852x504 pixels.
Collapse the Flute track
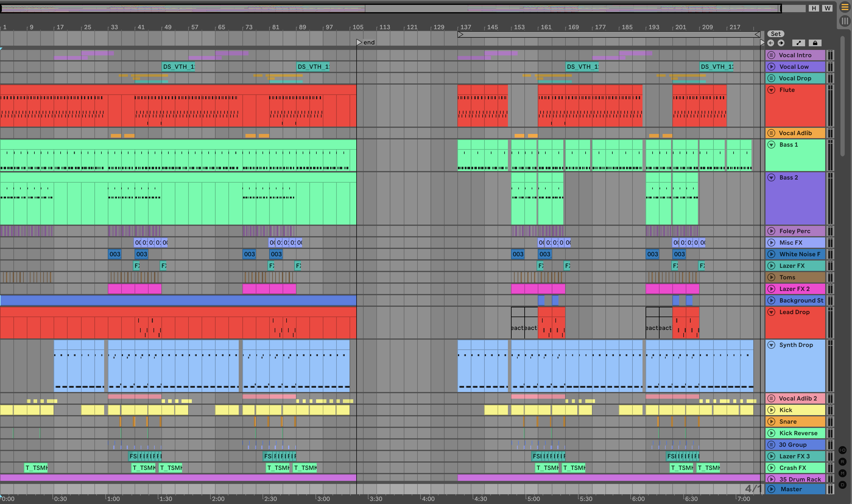pos(771,90)
